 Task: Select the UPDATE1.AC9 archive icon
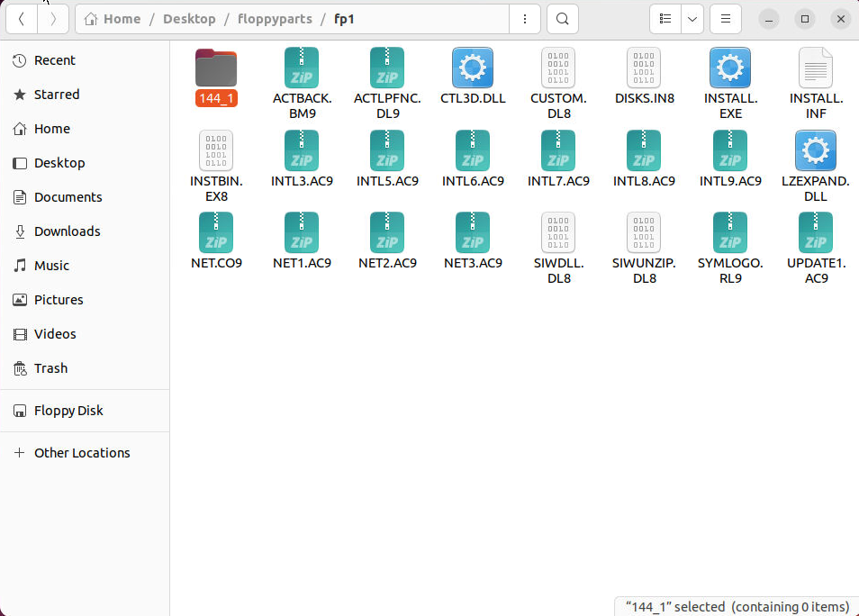(815, 232)
